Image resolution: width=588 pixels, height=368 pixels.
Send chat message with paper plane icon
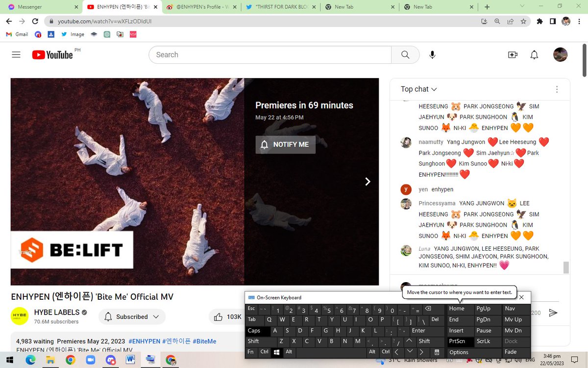click(553, 313)
